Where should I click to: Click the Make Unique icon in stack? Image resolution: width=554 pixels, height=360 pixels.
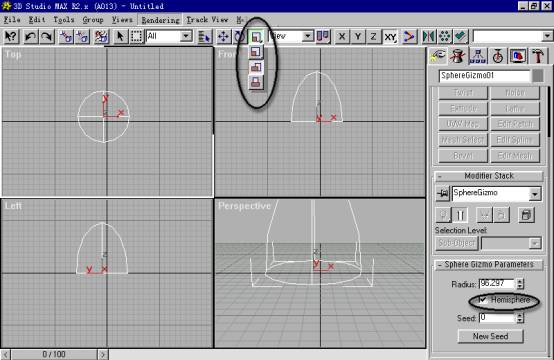[484, 215]
